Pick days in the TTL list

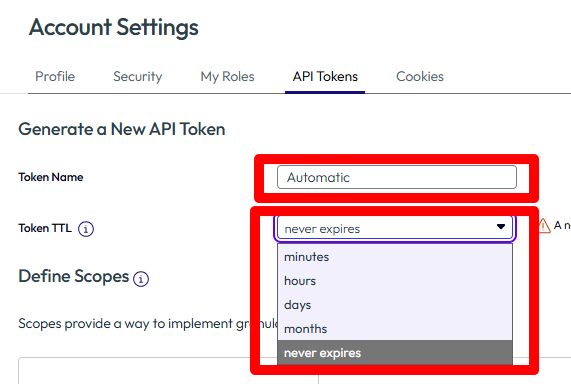click(395, 305)
